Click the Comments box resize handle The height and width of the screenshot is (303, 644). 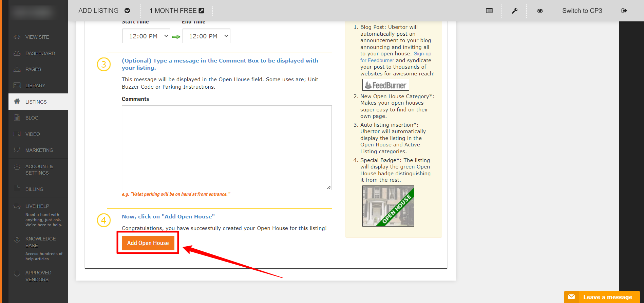329,187
